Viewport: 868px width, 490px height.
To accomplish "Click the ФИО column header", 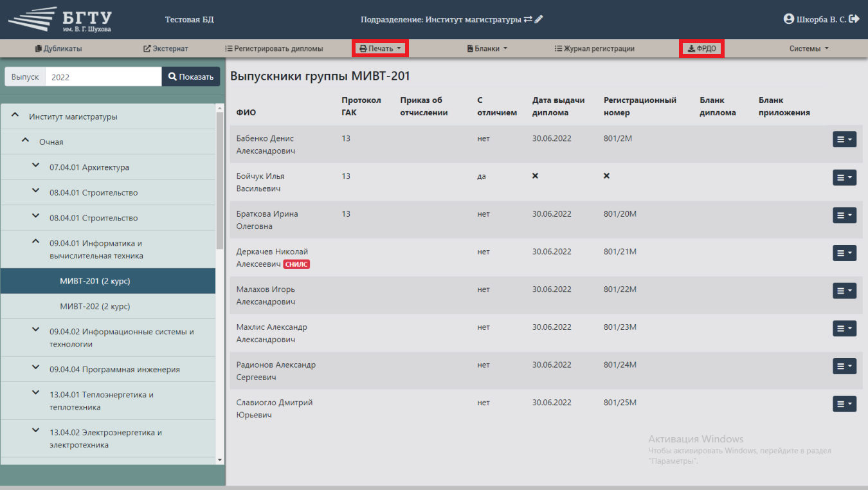I will (246, 113).
